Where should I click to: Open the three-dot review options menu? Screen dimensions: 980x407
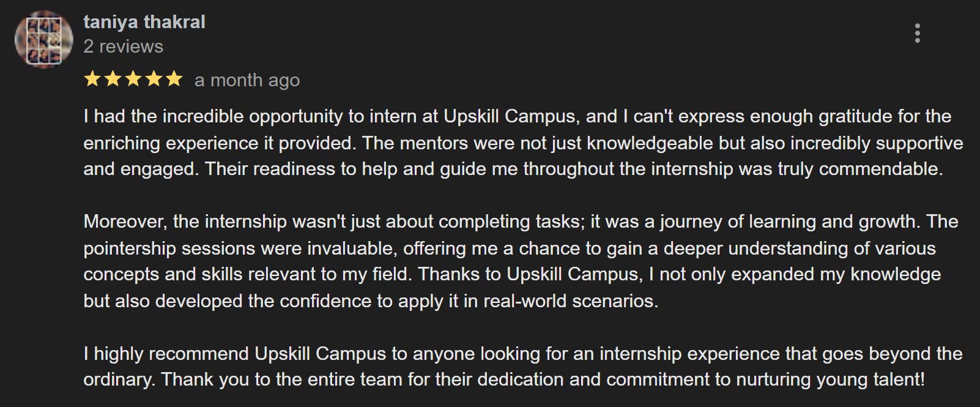tap(917, 33)
